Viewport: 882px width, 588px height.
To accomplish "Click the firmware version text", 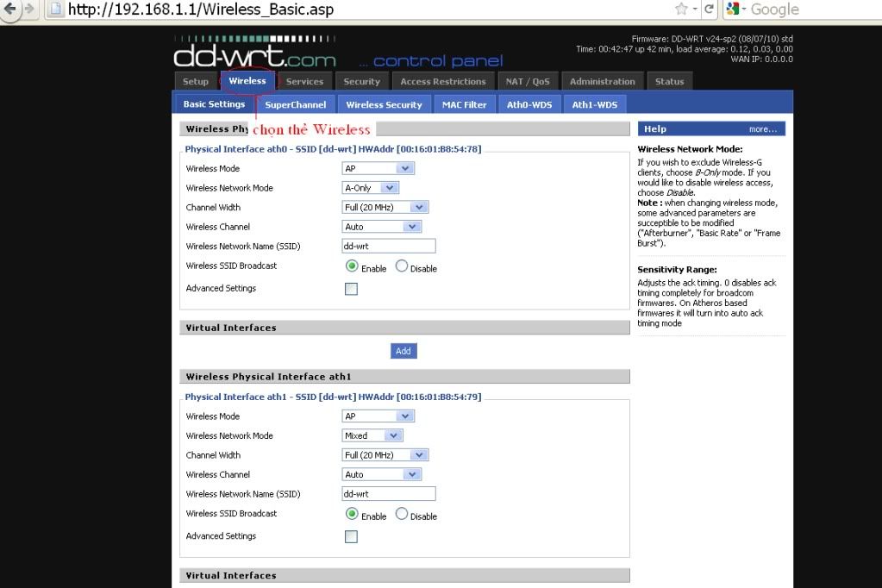I will click(712, 39).
